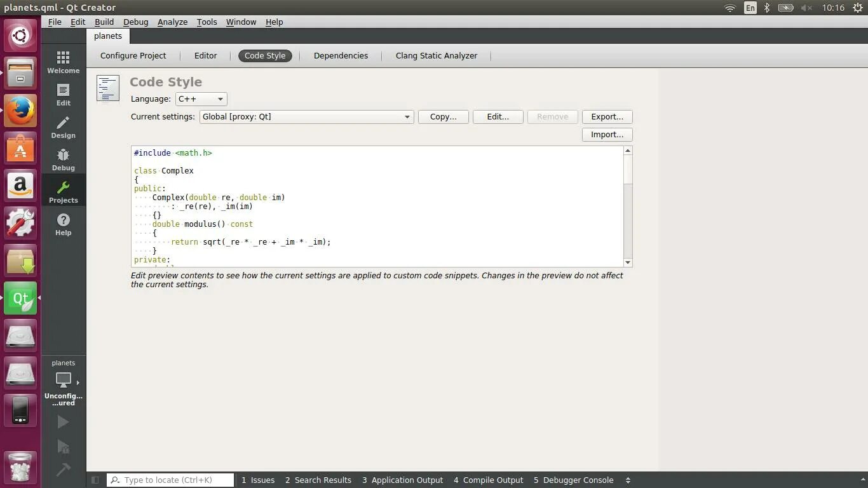Open the Help mode
The width and height of the screenshot is (868, 488).
tap(63, 224)
